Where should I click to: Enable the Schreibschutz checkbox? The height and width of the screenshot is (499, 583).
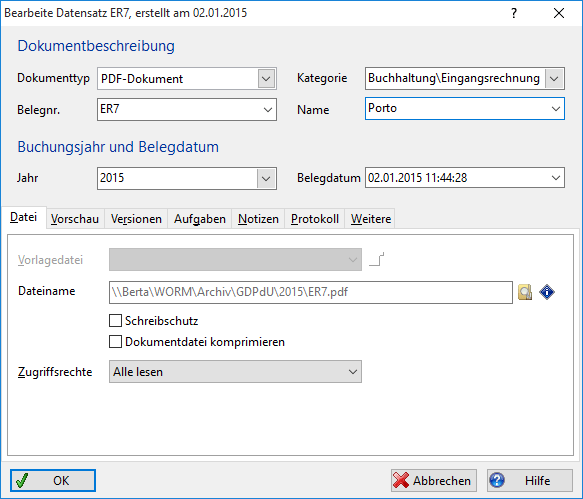point(115,321)
